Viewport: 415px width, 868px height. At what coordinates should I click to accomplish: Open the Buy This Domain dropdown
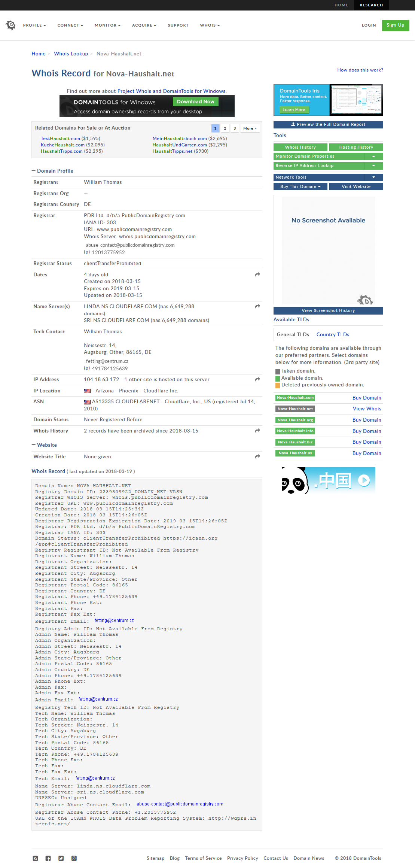300,186
